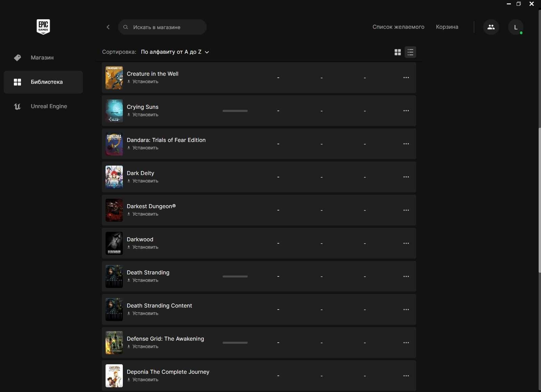Open options for Deponia The Complete Journey
The height and width of the screenshot is (392, 541).
[x=406, y=376]
